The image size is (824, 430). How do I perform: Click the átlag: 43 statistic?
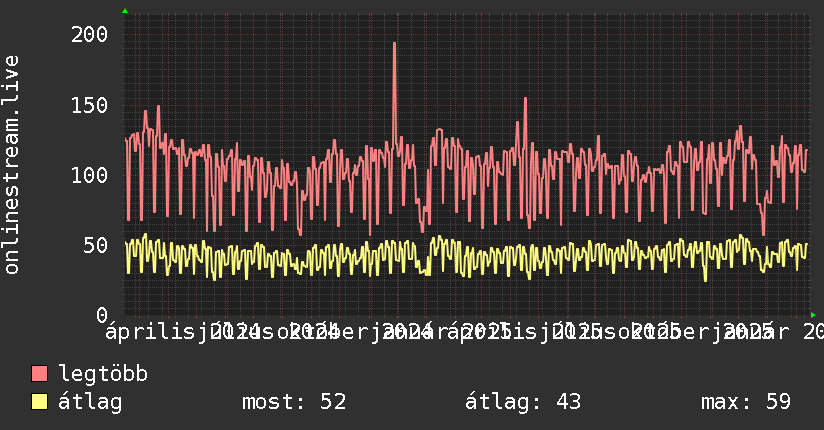point(523,402)
